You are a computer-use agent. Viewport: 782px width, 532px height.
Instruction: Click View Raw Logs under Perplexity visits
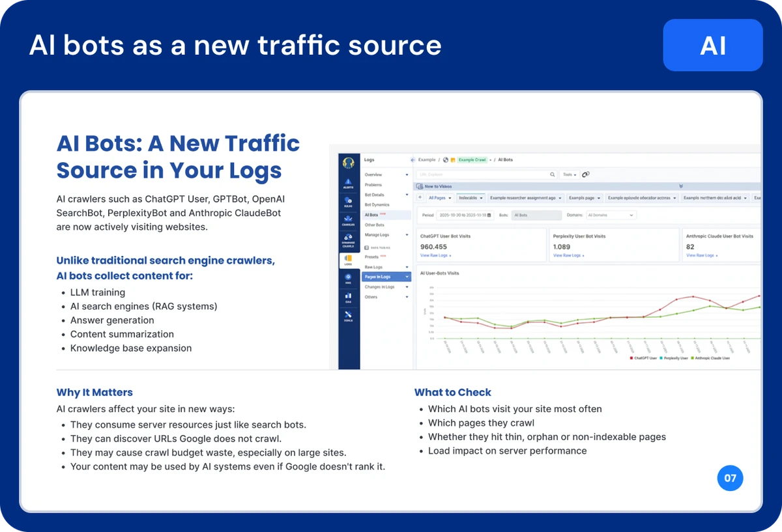[x=568, y=256]
